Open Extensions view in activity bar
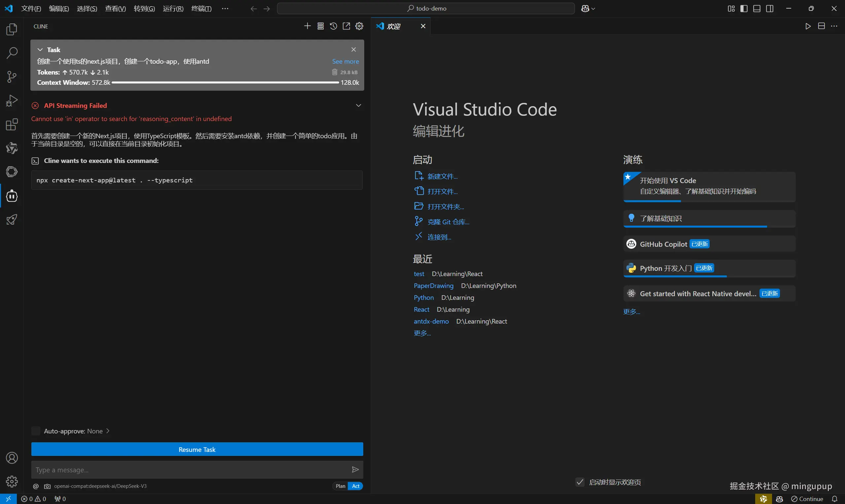 click(12, 124)
